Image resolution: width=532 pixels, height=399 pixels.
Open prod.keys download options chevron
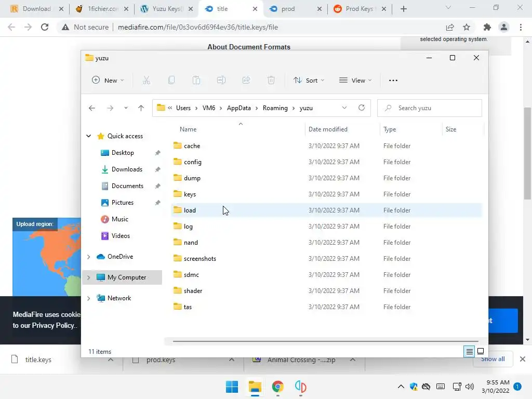232,360
